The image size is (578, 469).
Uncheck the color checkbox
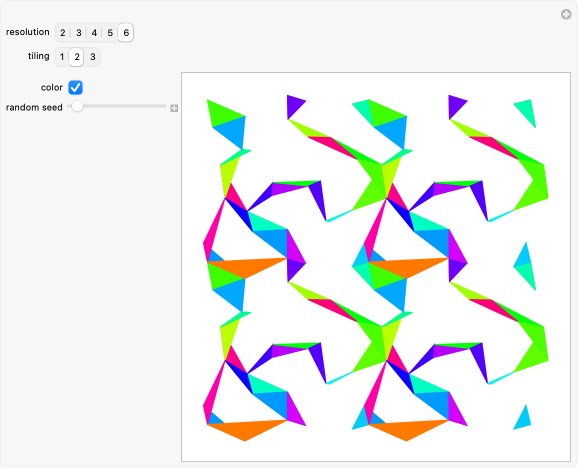(76, 87)
